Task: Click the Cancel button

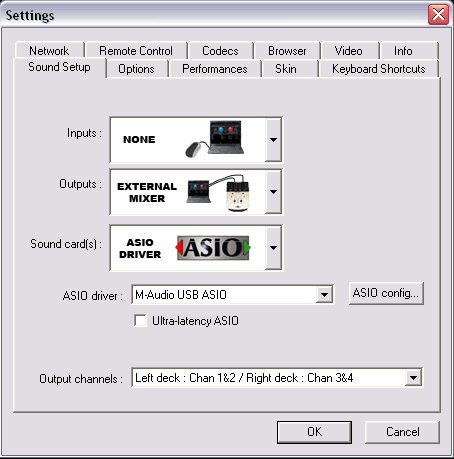Action: click(402, 432)
